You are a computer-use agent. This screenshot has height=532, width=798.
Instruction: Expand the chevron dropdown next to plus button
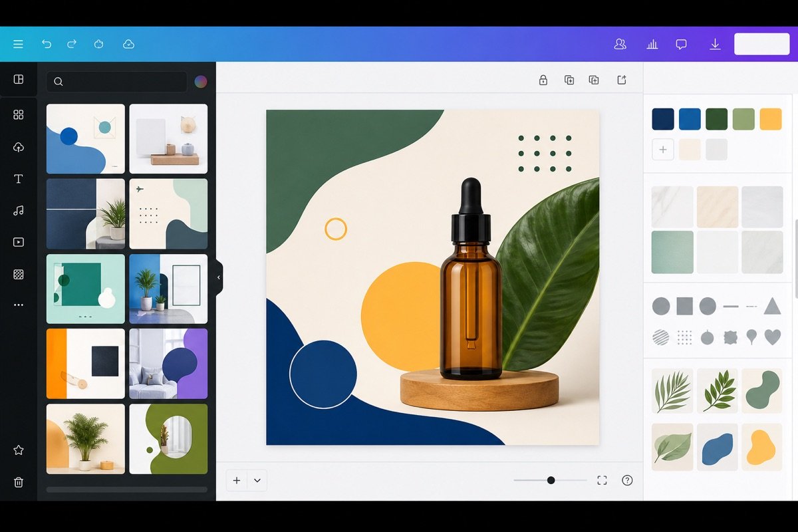click(x=257, y=480)
